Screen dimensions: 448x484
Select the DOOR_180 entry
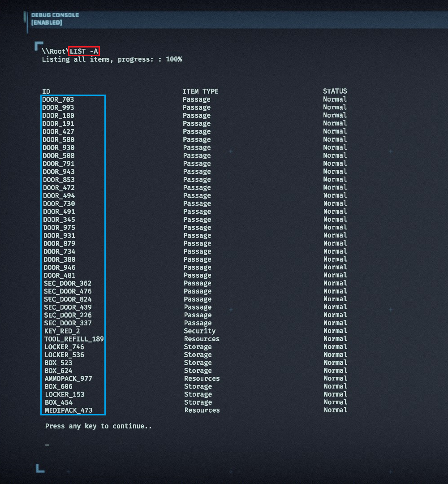[58, 116]
